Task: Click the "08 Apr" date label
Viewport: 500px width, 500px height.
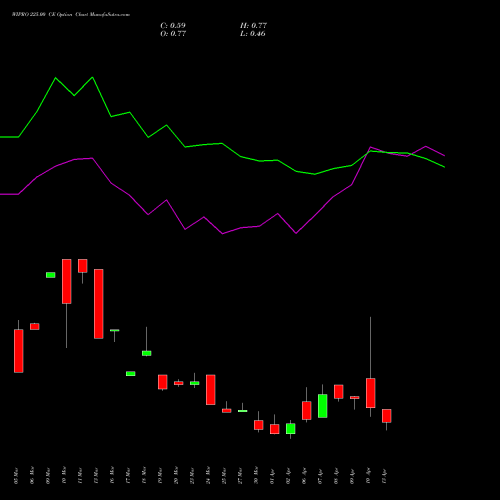Action: [336, 476]
